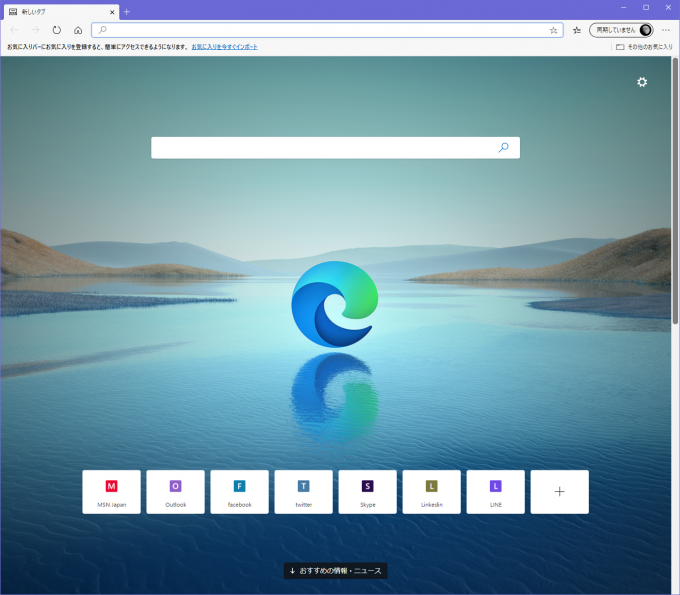
Task: Go to the Home page icon
Action: click(78, 30)
